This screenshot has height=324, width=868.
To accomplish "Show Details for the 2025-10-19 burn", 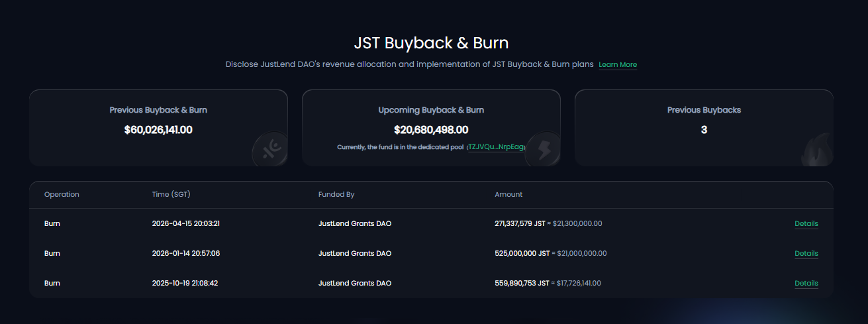I will coord(806,284).
